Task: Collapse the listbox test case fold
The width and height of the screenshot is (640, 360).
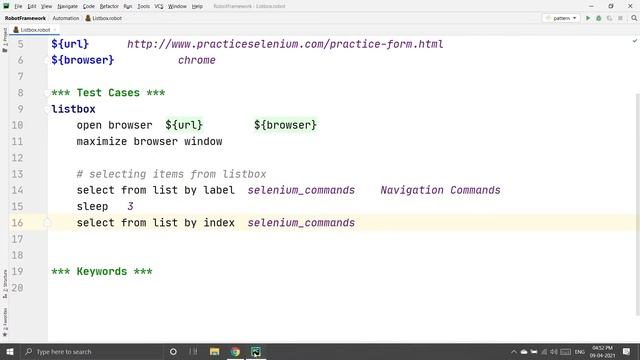Action: coord(47,109)
